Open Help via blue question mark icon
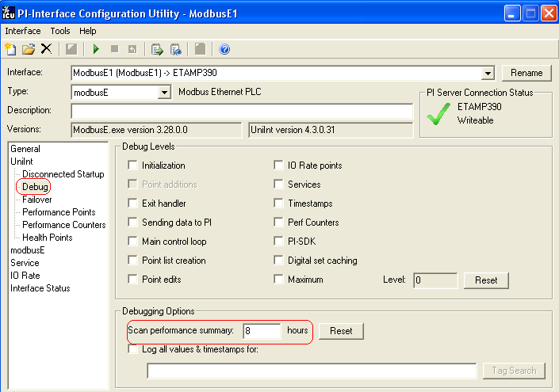Image resolution: width=559 pixels, height=392 pixels. (x=224, y=49)
